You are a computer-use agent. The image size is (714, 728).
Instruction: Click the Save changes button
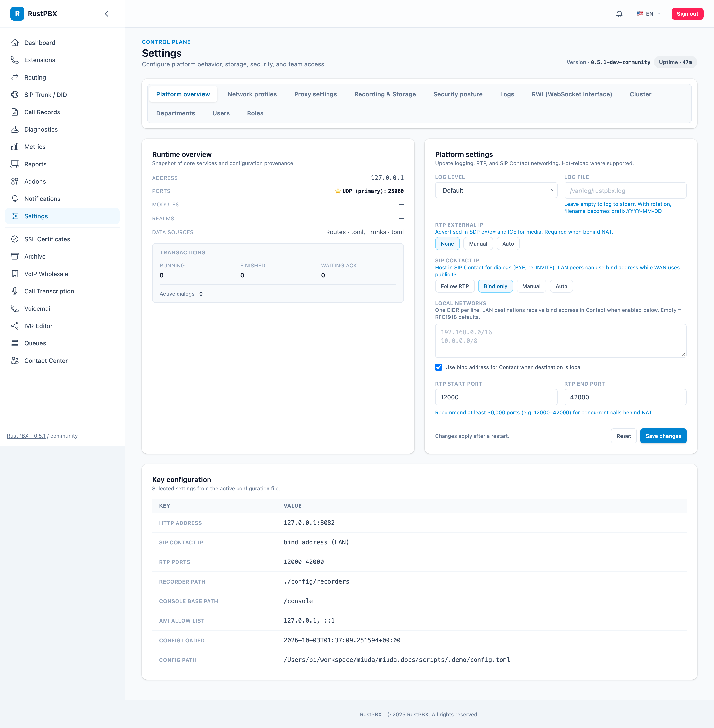pyautogui.click(x=663, y=436)
